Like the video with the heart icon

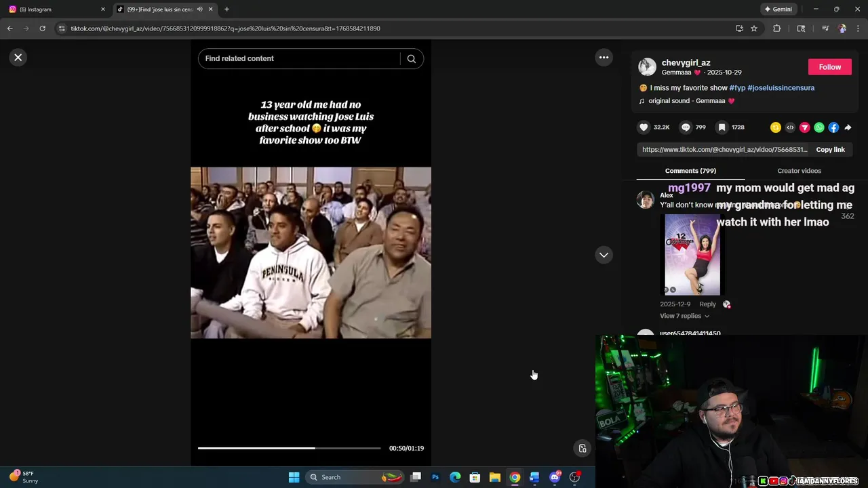(644, 127)
